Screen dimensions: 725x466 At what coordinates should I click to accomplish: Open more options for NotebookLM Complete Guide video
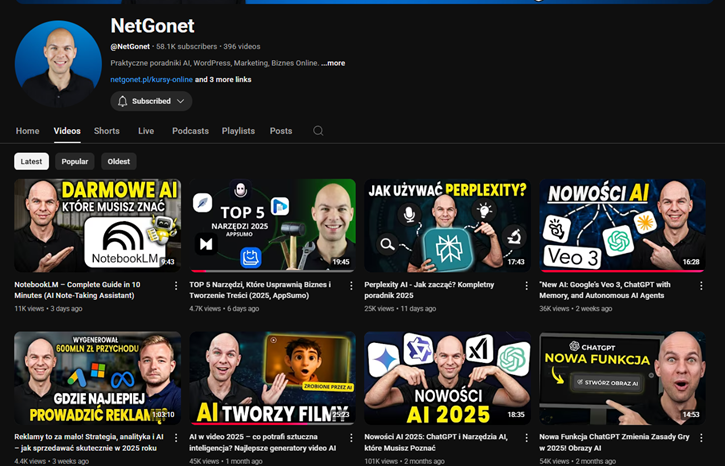coord(176,286)
